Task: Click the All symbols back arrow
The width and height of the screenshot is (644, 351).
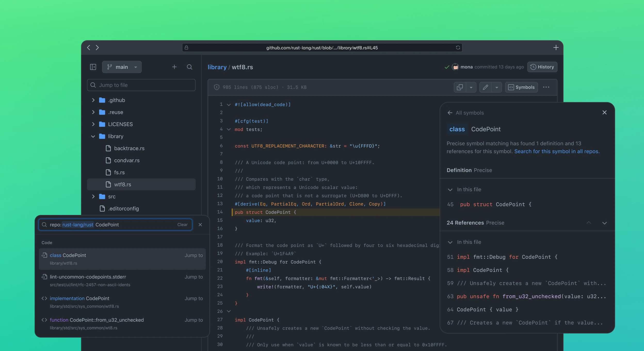Action: pyautogui.click(x=450, y=113)
